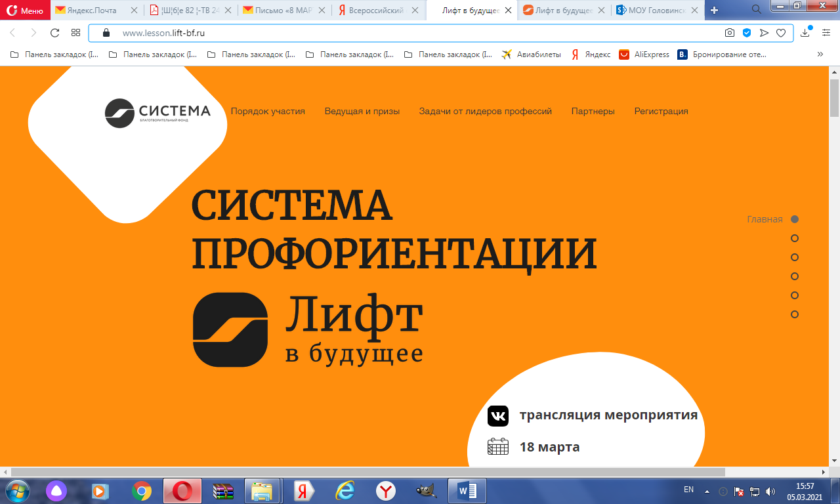
Task: Open Microsoft Word from the taskbar
Action: coord(467,490)
